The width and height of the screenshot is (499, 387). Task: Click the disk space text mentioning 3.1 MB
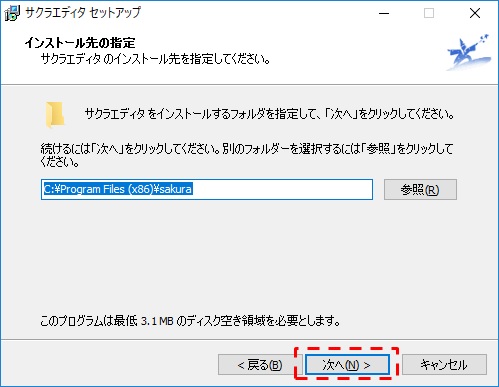click(190, 321)
